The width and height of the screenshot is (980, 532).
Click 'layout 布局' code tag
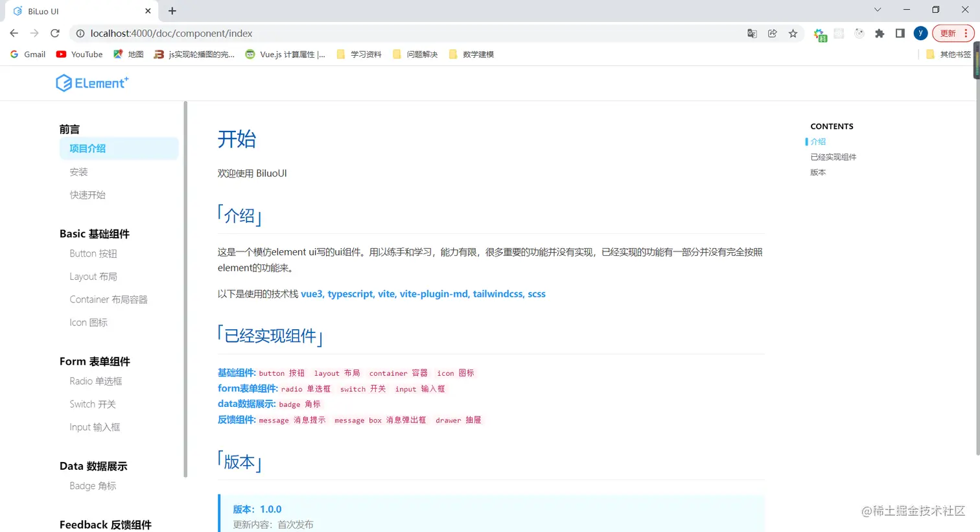337,373
